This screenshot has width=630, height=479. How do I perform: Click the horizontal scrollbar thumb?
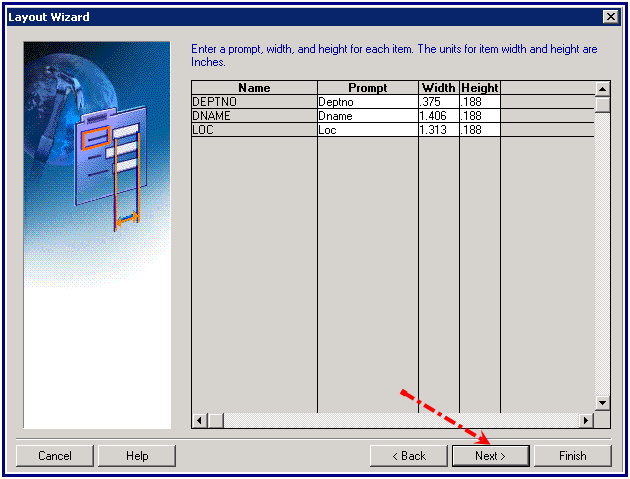tap(216, 420)
